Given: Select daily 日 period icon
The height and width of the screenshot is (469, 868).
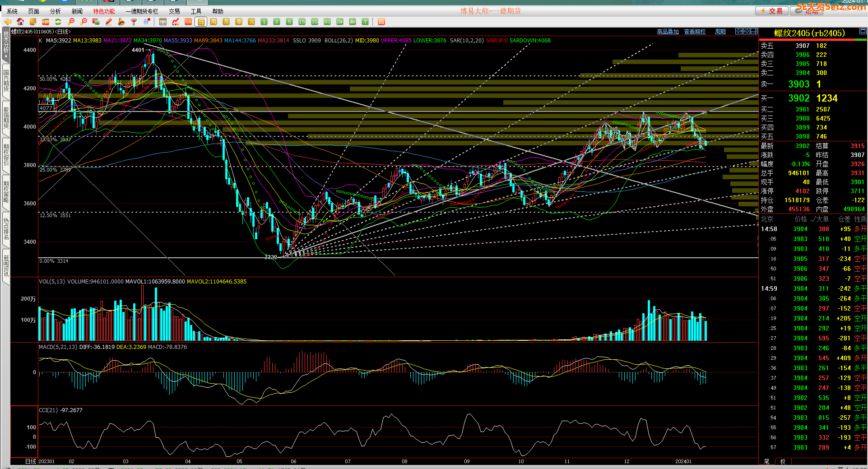Looking at the screenshot, I should coord(201,22).
